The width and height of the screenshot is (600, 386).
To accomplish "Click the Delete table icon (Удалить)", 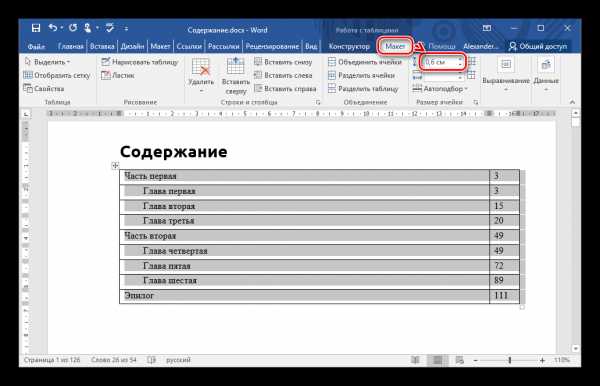I will pos(201,75).
